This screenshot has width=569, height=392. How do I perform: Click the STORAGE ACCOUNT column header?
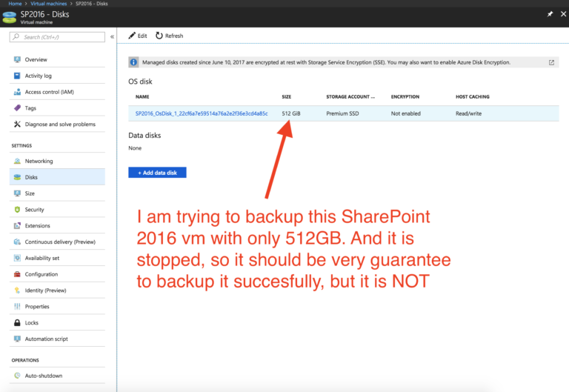(350, 96)
